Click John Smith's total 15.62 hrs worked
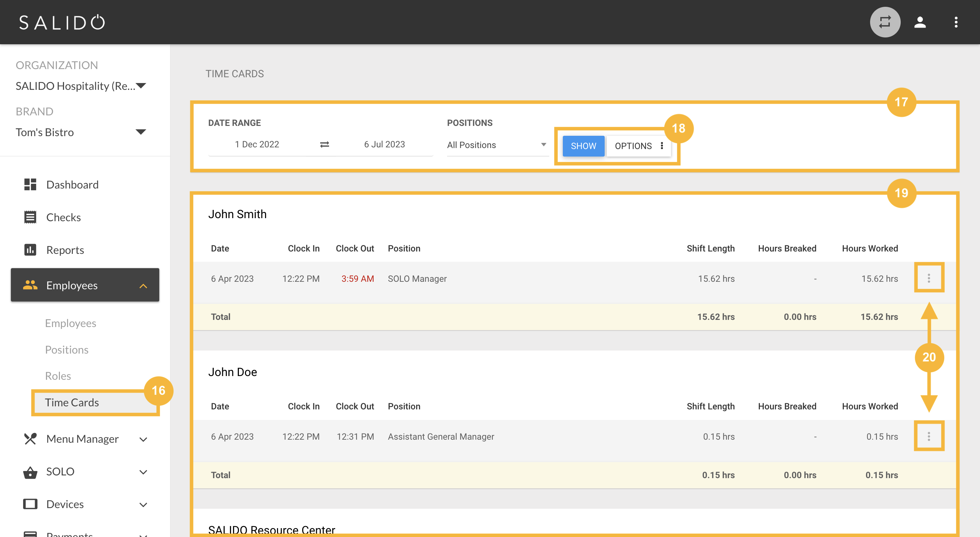Image resolution: width=980 pixels, height=537 pixels. pyautogui.click(x=879, y=316)
